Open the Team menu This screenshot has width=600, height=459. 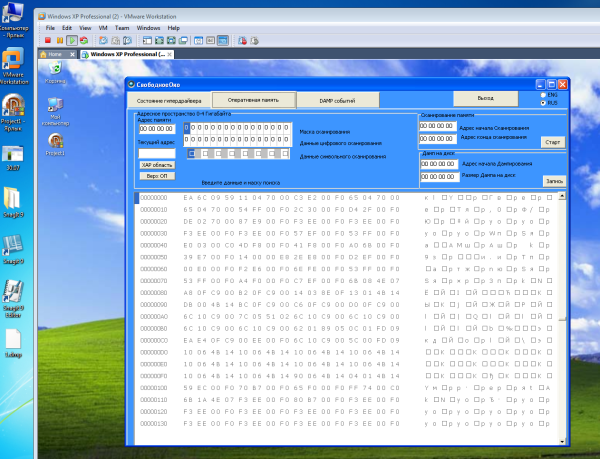tap(122, 28)
